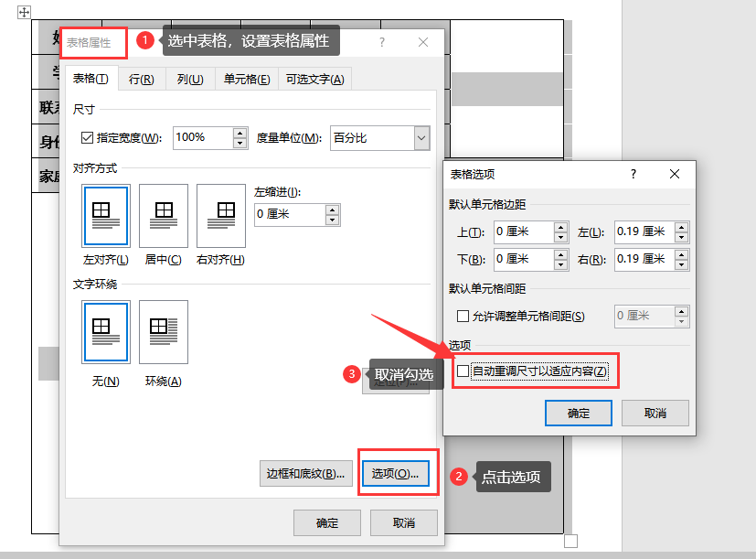
Task: Decrease the 上(T) margin value
Action: 560,238
